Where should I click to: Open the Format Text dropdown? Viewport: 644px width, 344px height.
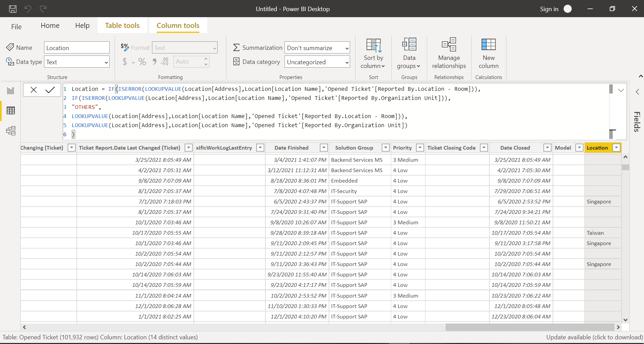pos(185,48)
